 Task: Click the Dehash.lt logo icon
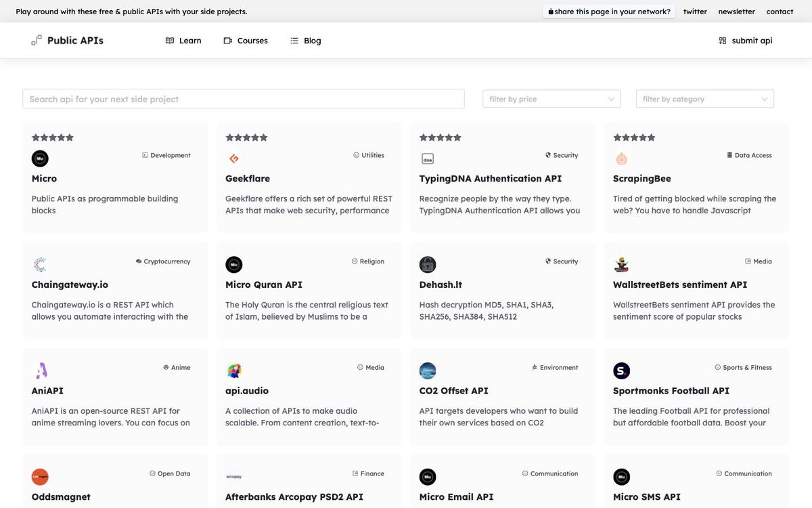(x=428, y=265)
